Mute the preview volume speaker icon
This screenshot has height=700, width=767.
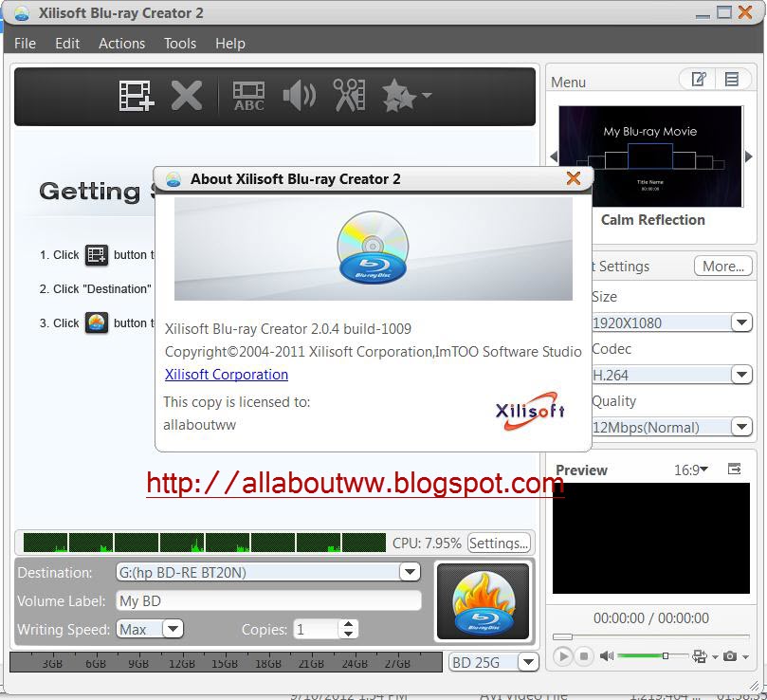point(607,656)
